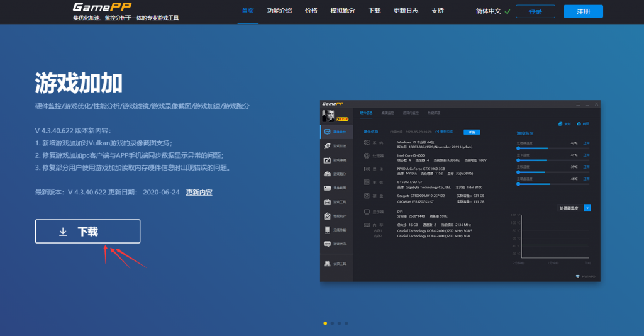Screen dimensions: 644x336
Task: Click the app preview screenshot image
Action: (460, 191)
